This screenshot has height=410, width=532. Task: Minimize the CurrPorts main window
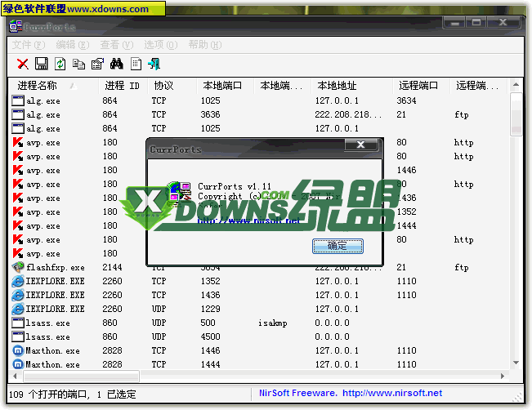coord(454,23)
